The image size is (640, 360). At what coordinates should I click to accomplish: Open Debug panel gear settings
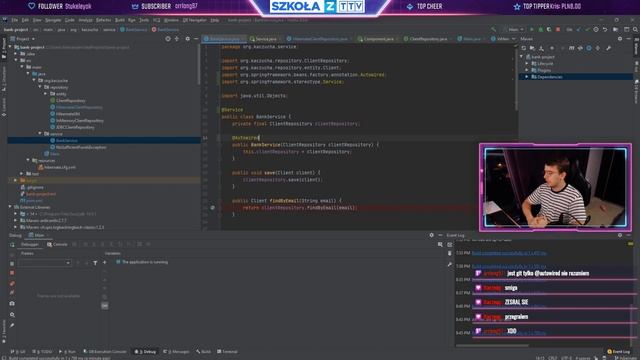tap(431, 235)
